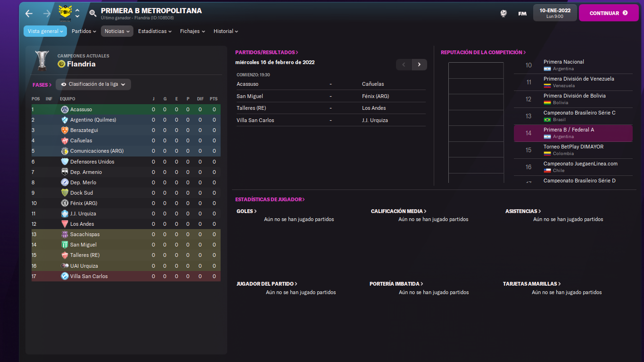Expand the Fichajes menu
This screenshot has width=644, height=362.
[192, 31]
